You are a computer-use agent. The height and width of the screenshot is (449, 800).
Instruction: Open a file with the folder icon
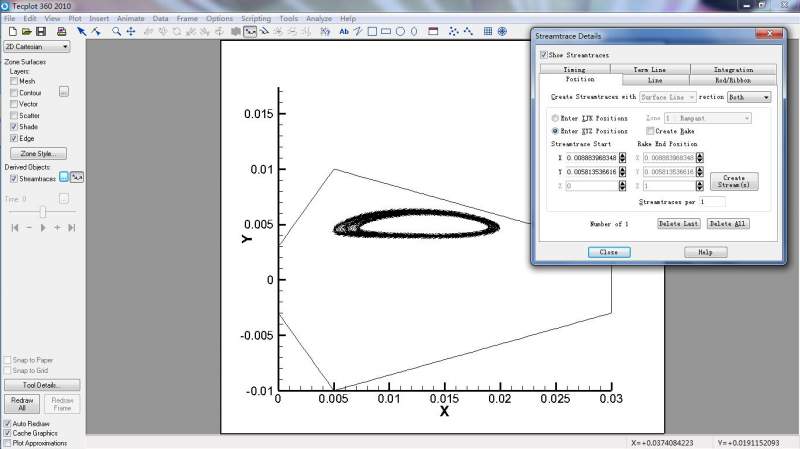tap(27, 32)
